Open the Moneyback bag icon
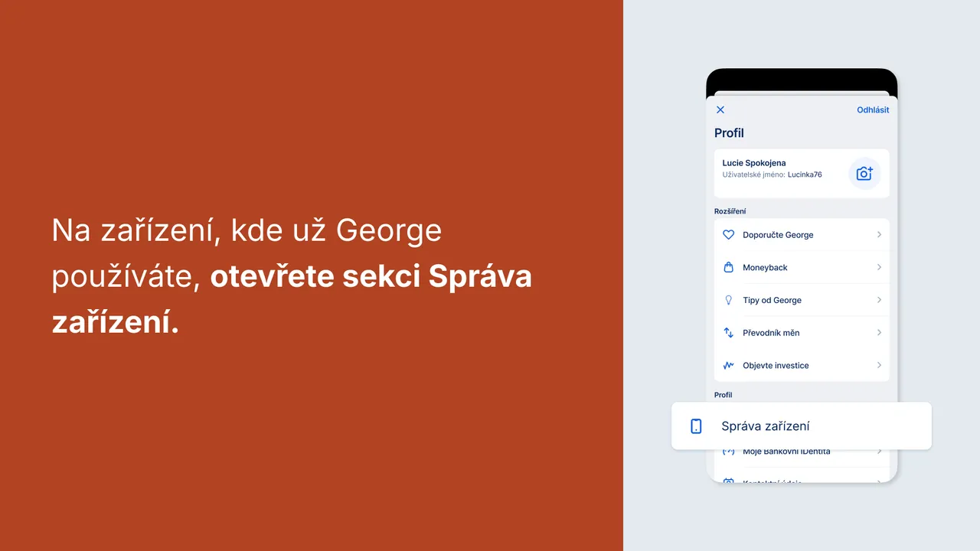980x551 pixels. click(x=729, y=267)
